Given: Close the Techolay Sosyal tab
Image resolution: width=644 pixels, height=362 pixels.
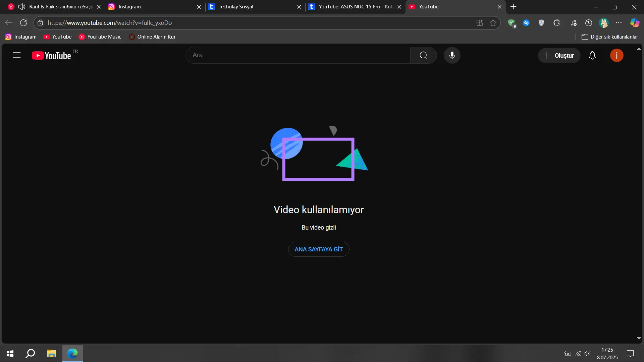Looking at the screenshot, I should click(x=299, y=7).
